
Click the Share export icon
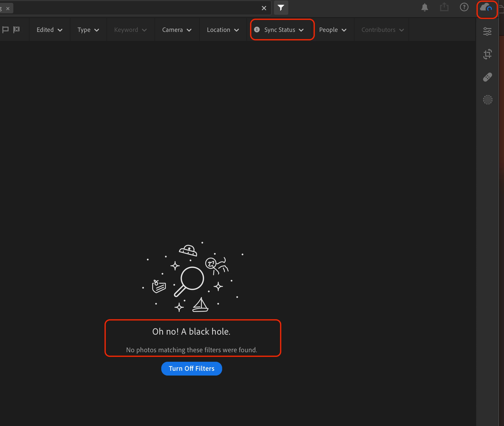coord(444,7)
